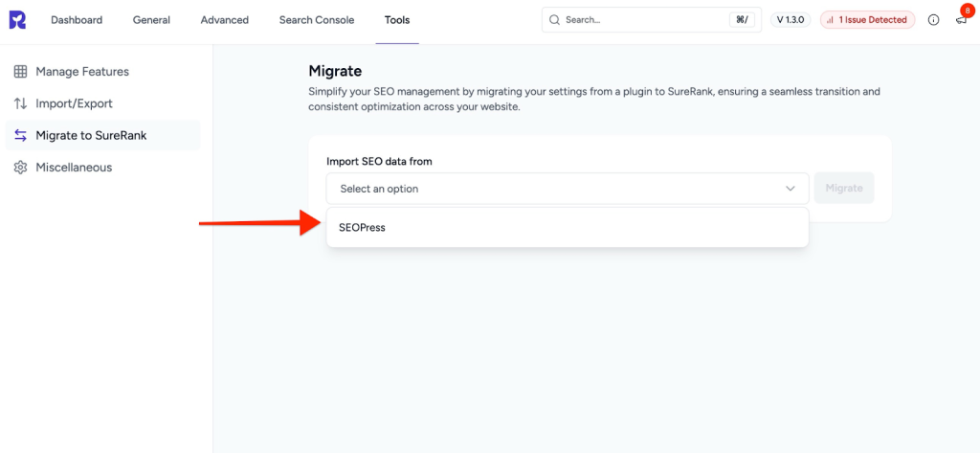The image size is (980, 453).
Task: Open the 1 Issue Detected alert
Action: tap(867, 20)
